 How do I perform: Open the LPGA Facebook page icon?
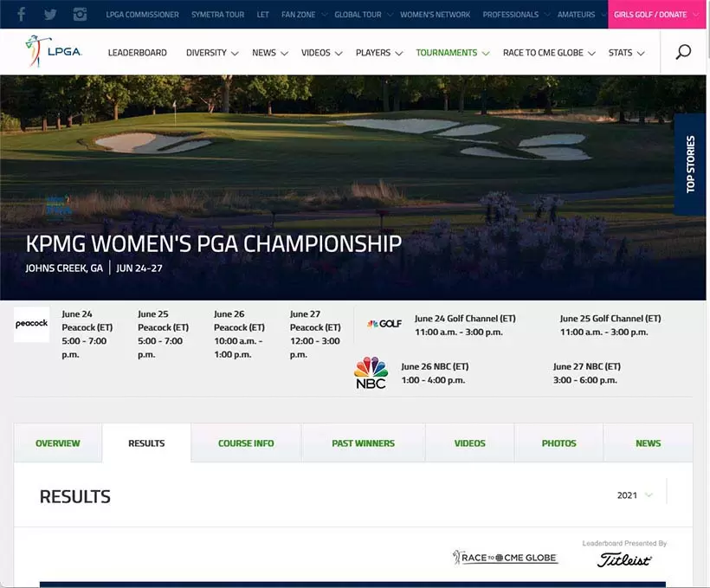click(22, 15)
